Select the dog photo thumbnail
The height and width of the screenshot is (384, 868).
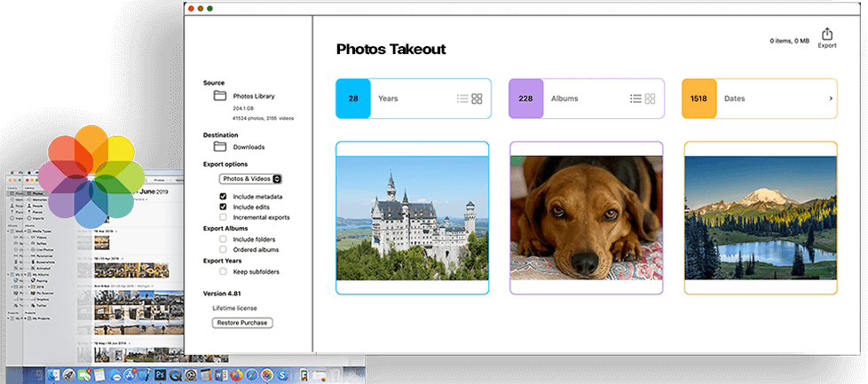coord(587,218)
